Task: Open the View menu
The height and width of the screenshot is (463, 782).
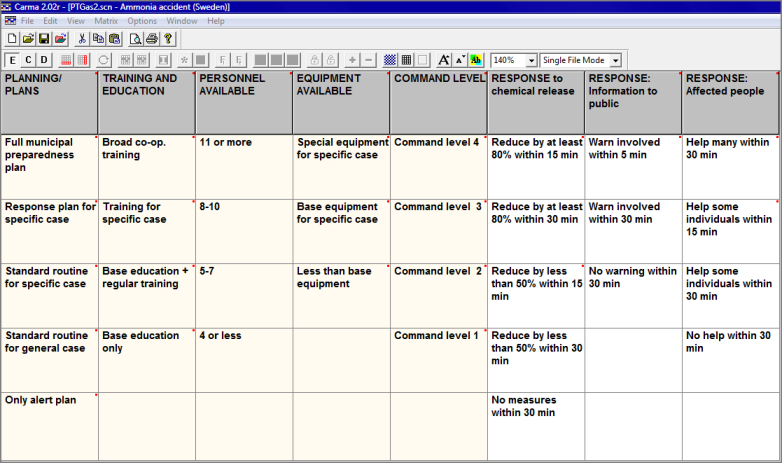Action: 76,21
